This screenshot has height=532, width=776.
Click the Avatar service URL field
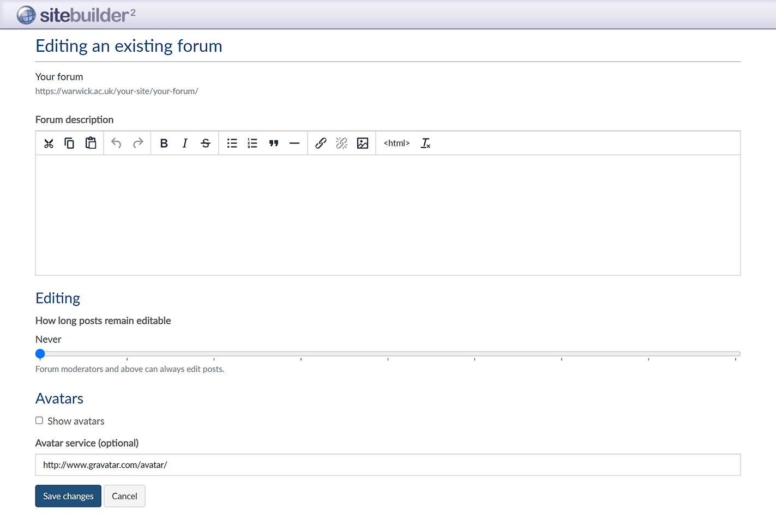pyautogui.click(x=388, y=465)
